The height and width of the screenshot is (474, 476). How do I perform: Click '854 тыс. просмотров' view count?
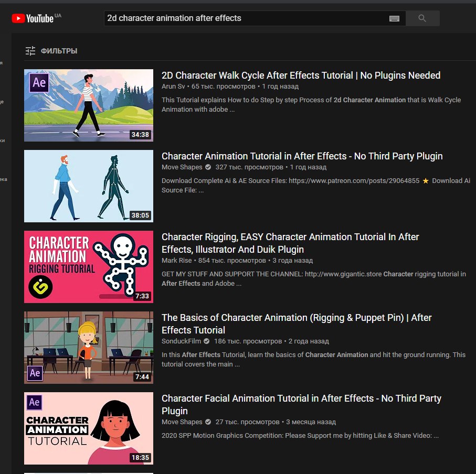[232, 261]
